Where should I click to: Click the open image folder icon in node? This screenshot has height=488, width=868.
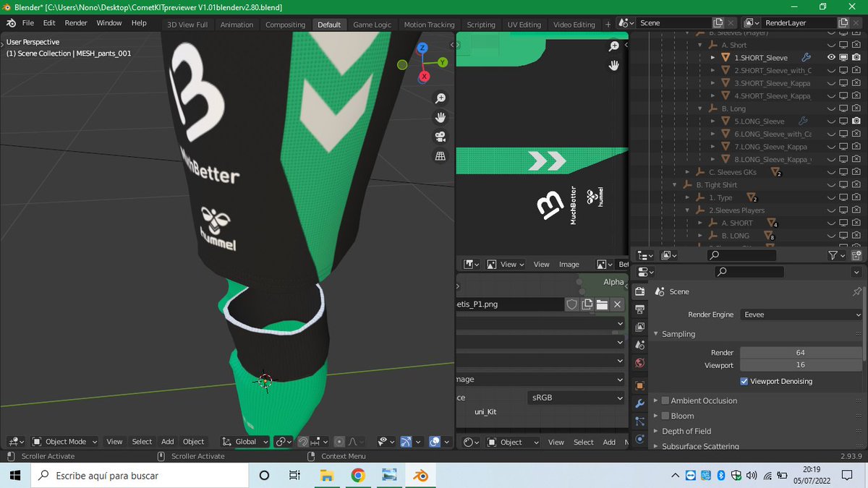coord(602,304)
